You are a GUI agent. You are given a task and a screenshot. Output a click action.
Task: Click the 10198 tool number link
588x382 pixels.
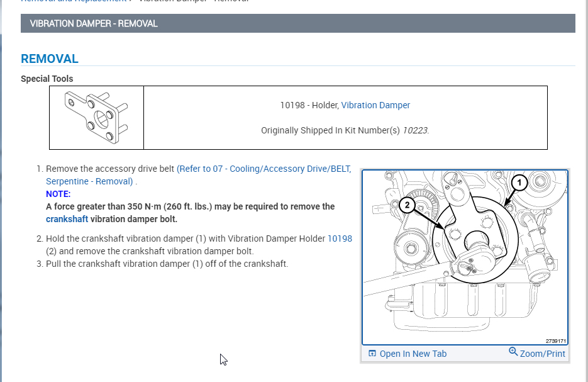coord(340,239)
